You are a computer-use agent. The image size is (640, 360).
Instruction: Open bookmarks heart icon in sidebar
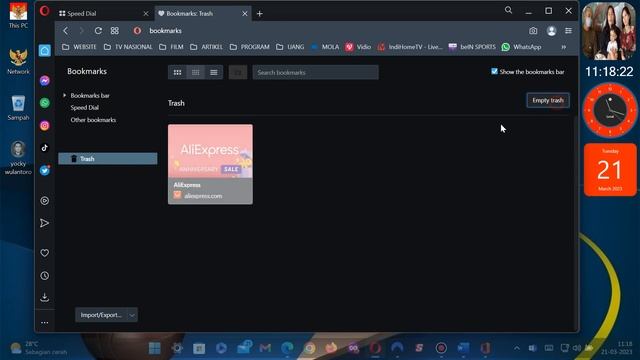click(44, 253)
